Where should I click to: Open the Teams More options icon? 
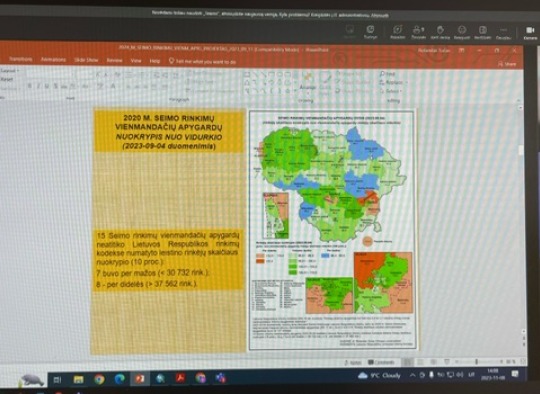coord(503,32)
